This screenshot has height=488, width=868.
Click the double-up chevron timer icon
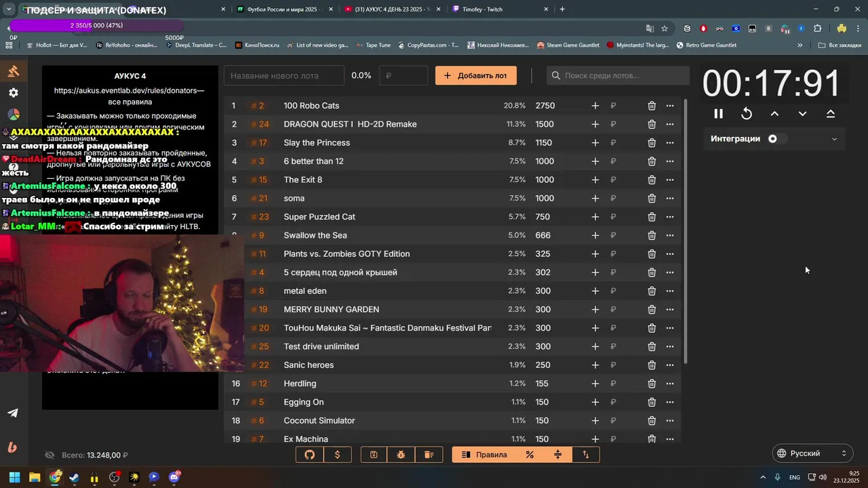[x=831, y=114]
